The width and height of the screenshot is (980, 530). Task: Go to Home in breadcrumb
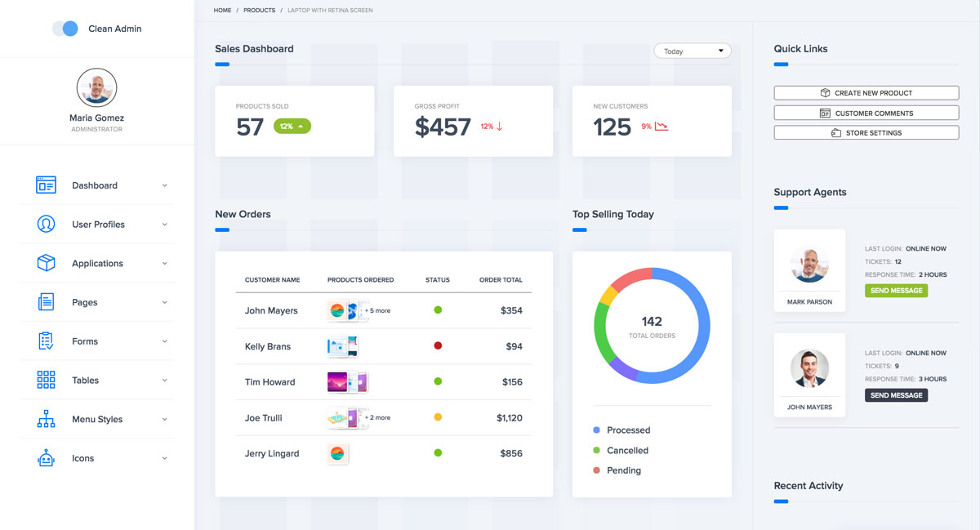(x=222, y=11)
